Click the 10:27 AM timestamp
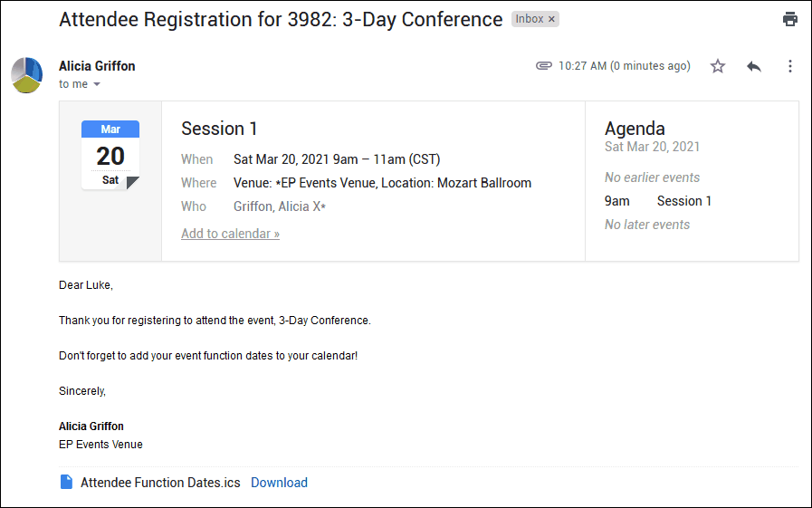The height and width of the screenshot is (508, 812). pos(624,66)
